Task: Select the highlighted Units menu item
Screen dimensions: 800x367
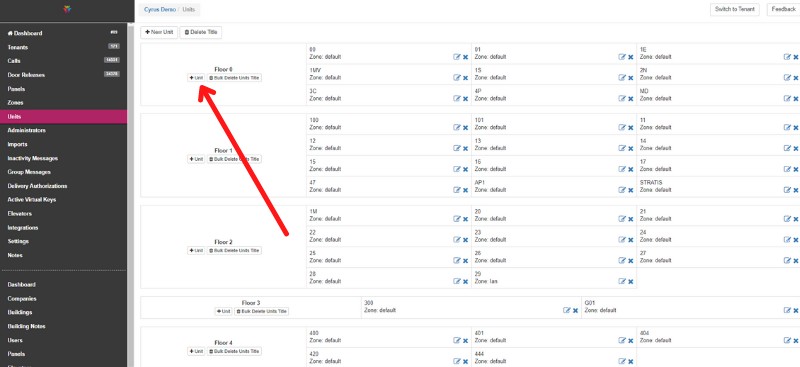Action: pyautogui.click(x=63, y=116)
